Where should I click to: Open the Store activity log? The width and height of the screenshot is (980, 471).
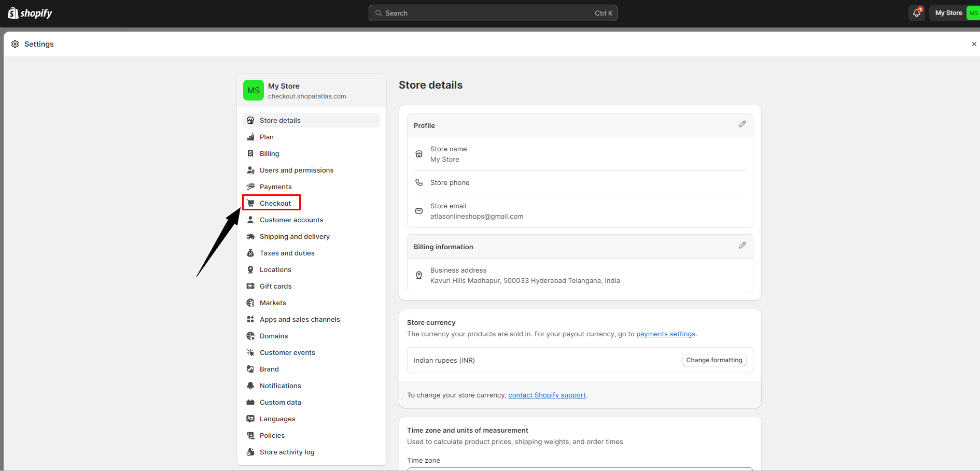click(x=287, y=452)
